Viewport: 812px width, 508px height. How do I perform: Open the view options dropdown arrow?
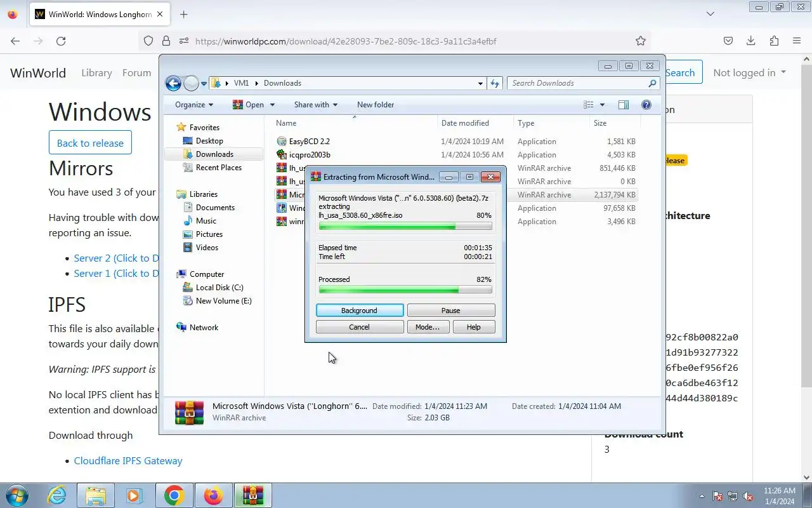point(602,105)
